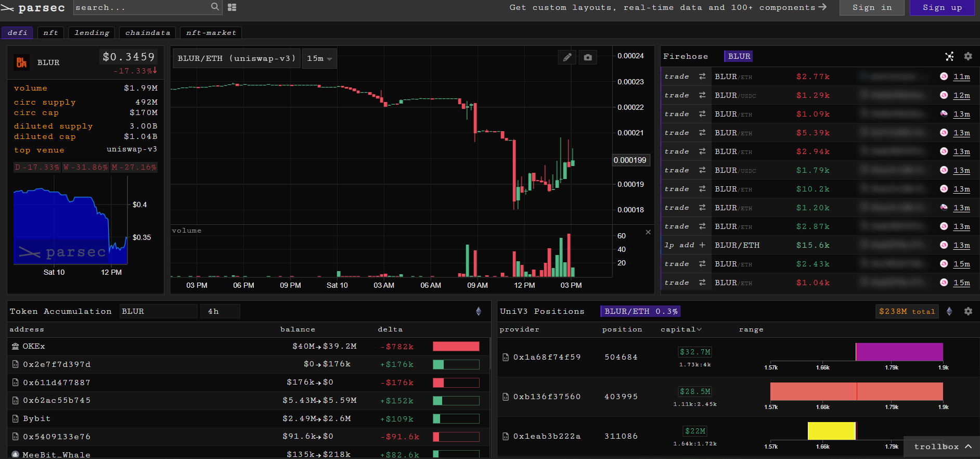
Task: Click Ethereum icon in UniV3 Positions header
Action: (x=949, y=311)
